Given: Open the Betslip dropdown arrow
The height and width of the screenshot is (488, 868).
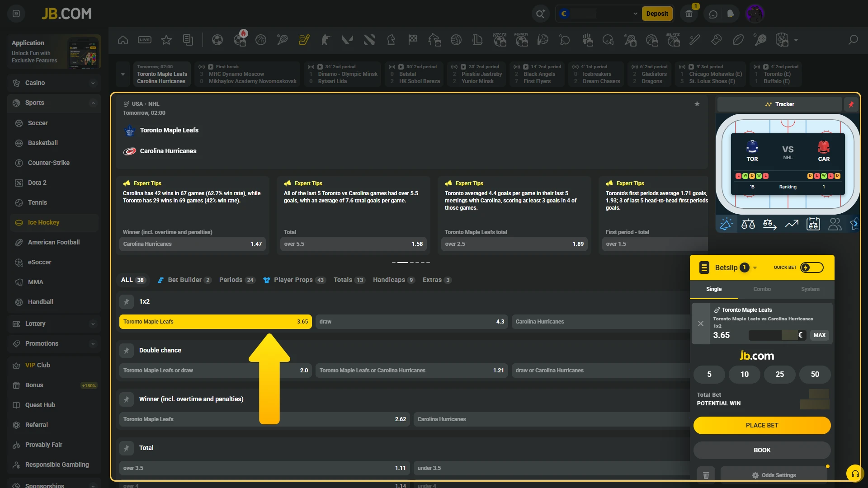Looking at the screenshot, I should tap(755, 268).
